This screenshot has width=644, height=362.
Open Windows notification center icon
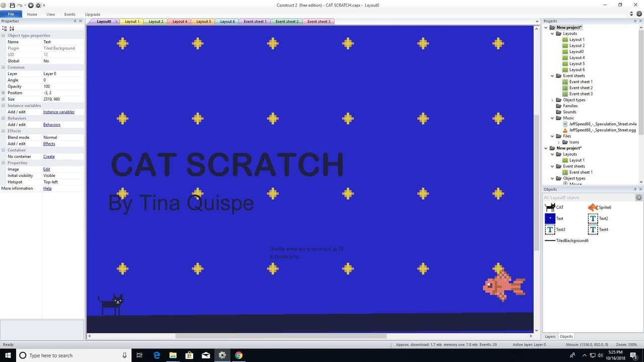pyautogui.click(x=634, y=355)
